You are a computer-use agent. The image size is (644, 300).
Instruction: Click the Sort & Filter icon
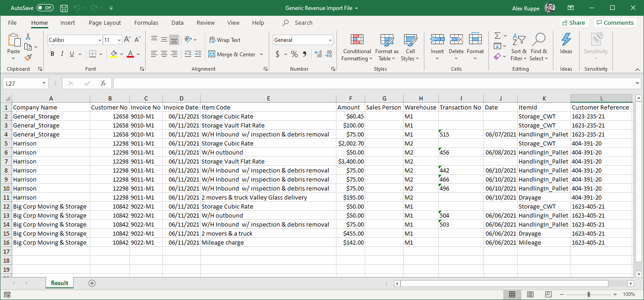click(x=519, y=41)
